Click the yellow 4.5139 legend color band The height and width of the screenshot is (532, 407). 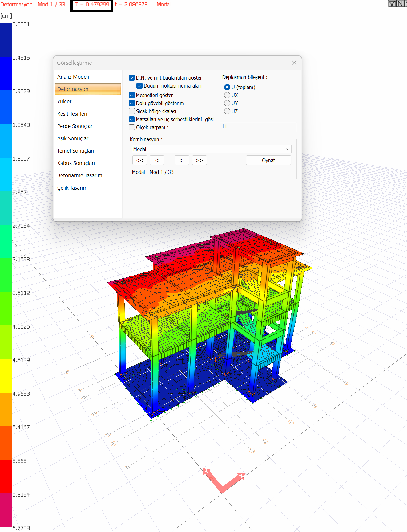[x=6, y=376]
